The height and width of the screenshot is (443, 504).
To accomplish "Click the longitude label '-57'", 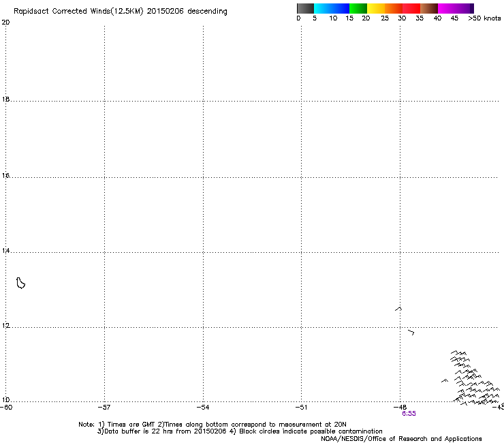I will (x=104, y=408).
